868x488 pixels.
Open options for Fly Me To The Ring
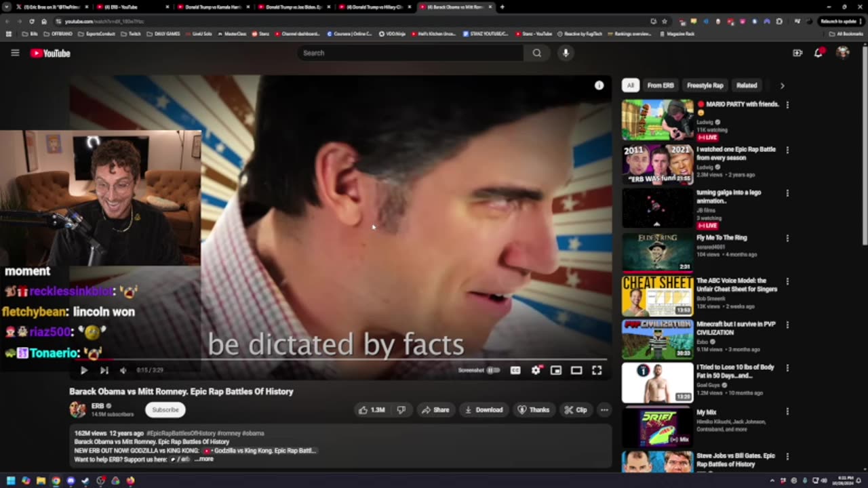point(787,239)
